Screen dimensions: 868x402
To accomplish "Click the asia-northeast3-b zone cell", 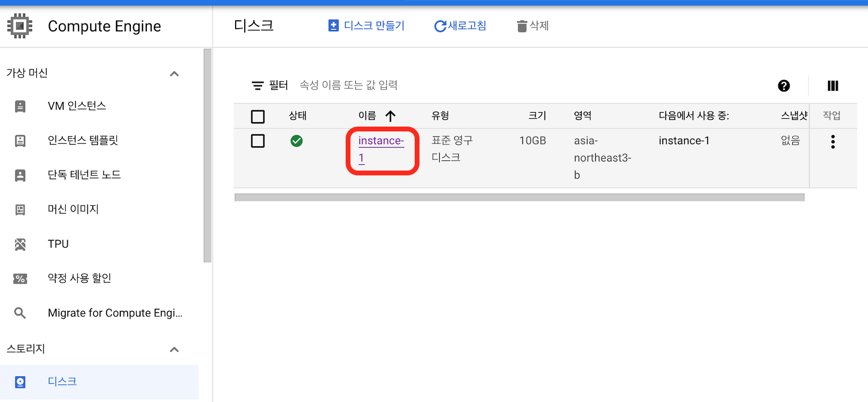I will click(x=602, y=158).
